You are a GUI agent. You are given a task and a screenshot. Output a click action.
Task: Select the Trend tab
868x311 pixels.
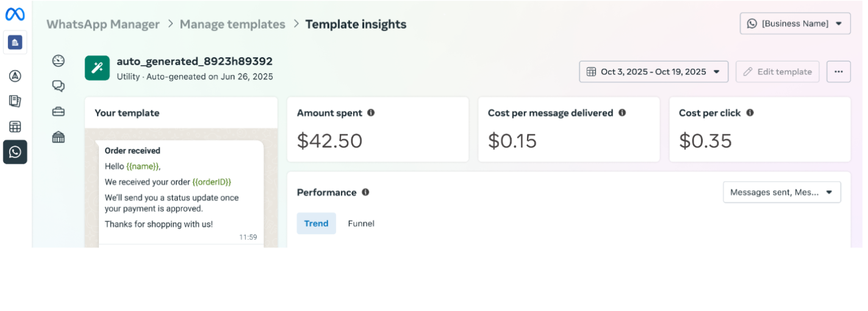pyautogui.click(x=317, y=224)
